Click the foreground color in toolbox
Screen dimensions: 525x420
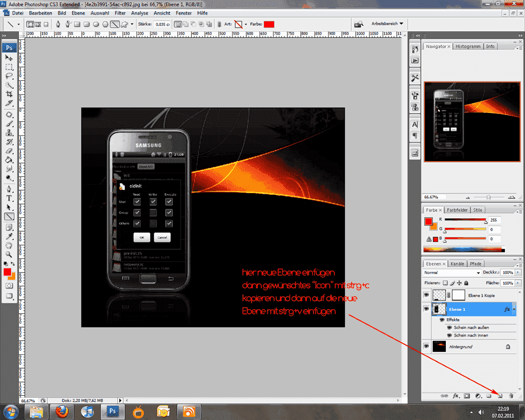(x=7, y=272)
